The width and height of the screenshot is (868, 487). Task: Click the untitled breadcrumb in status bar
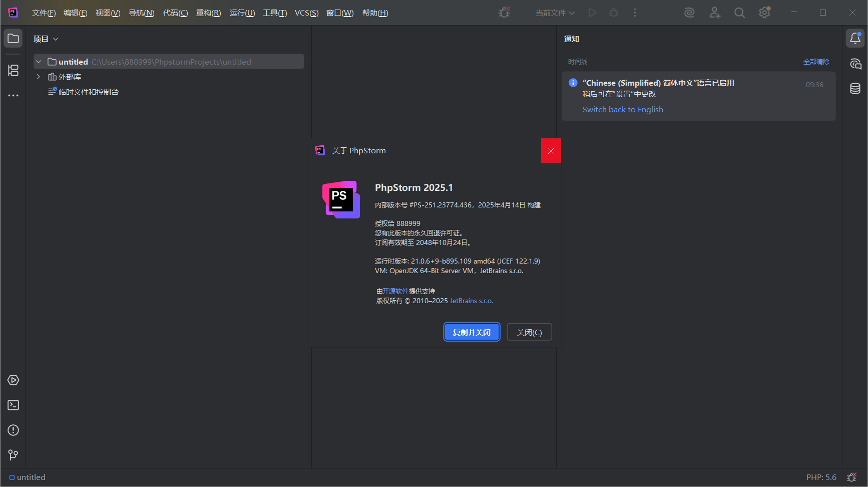tap(28, 477)
